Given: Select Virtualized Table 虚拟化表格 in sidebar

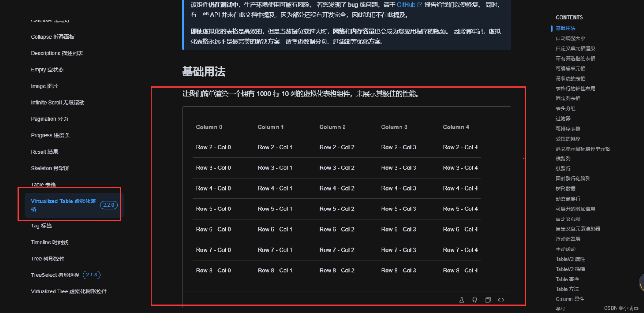Looking at the screenshot, I should pyautogui.click(x=63, y=205).
